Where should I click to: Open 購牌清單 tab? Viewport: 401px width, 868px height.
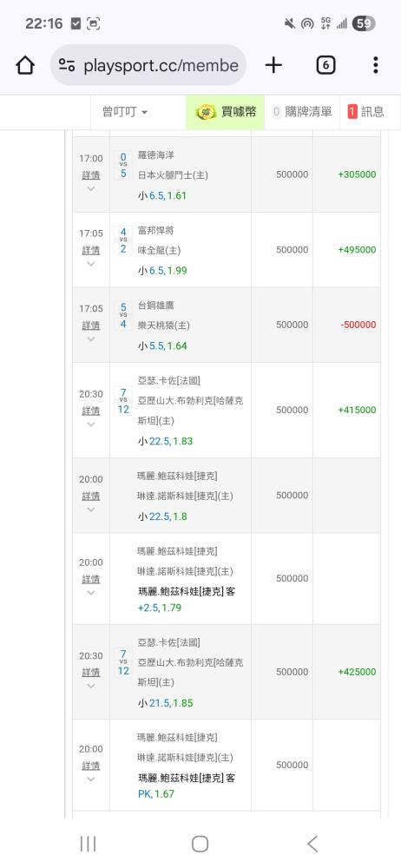click(x=302, y=112)
